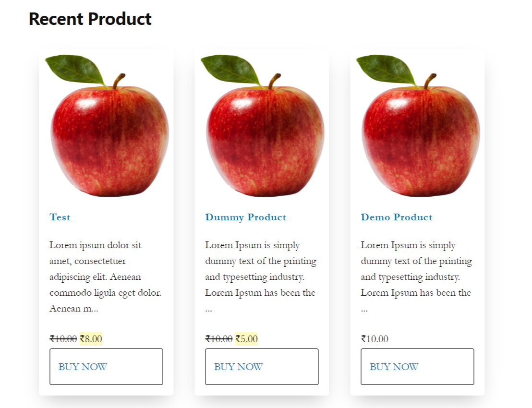The image size is (532, 408).
Task: Open the Test product apple image
Action: 107,125
